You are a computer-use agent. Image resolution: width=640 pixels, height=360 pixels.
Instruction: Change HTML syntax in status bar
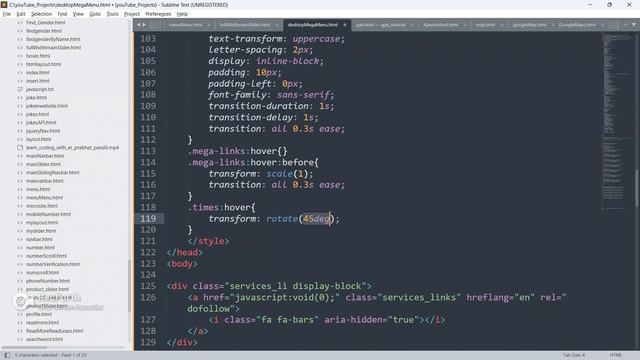pyautogui.click(x=616, y=355)
